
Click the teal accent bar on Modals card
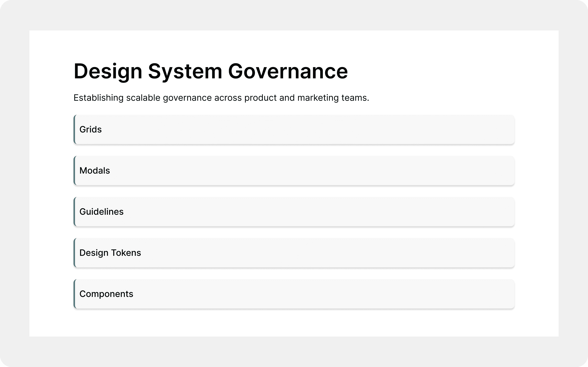pyautogui.click(x=74, y=171)
